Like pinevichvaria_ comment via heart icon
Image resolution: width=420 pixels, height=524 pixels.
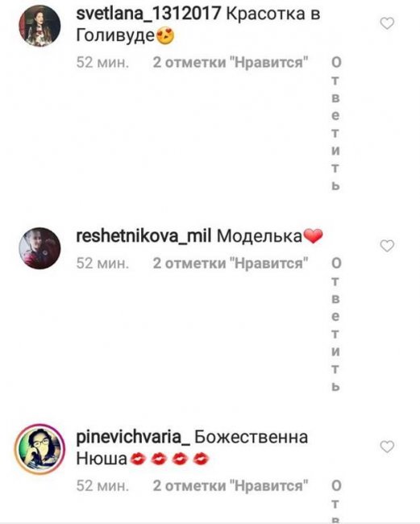[x=387, y=447]
